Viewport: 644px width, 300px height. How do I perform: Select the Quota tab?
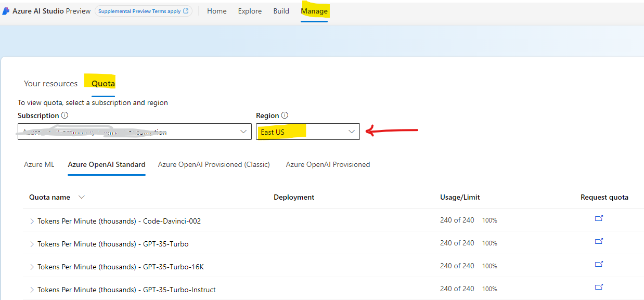[x=103, y=83]
